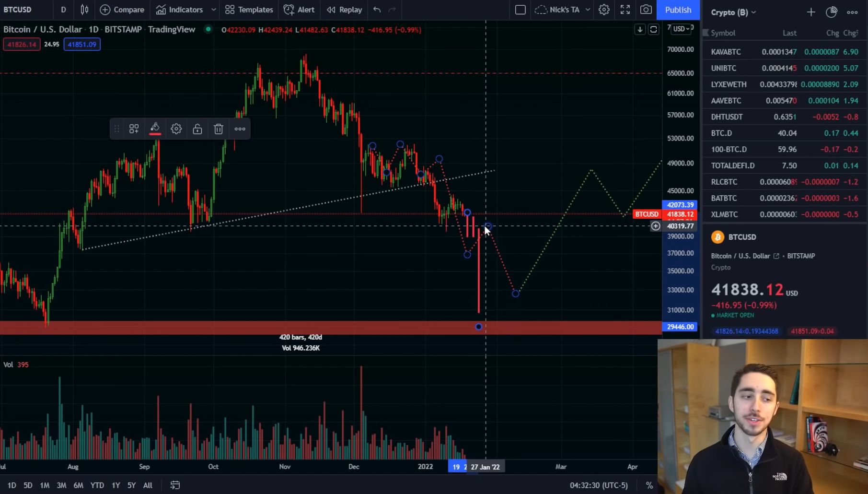Select LYXEWETH in the watchlist
The width and height of the screenshot is (868, 494).
(x=785, y=84)
